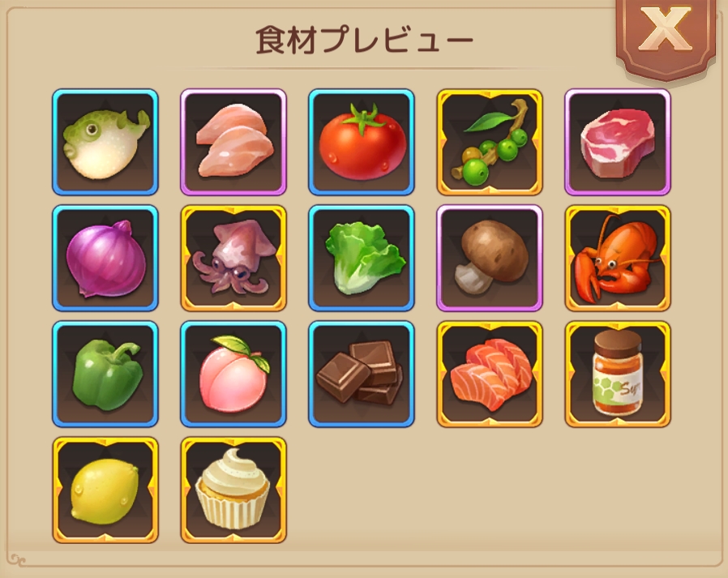Image resolution: width=728 pixels, height=578 pixels.
Task: Pick the green bell pepper
Action: pyautogui.click(x=105, y=375)
